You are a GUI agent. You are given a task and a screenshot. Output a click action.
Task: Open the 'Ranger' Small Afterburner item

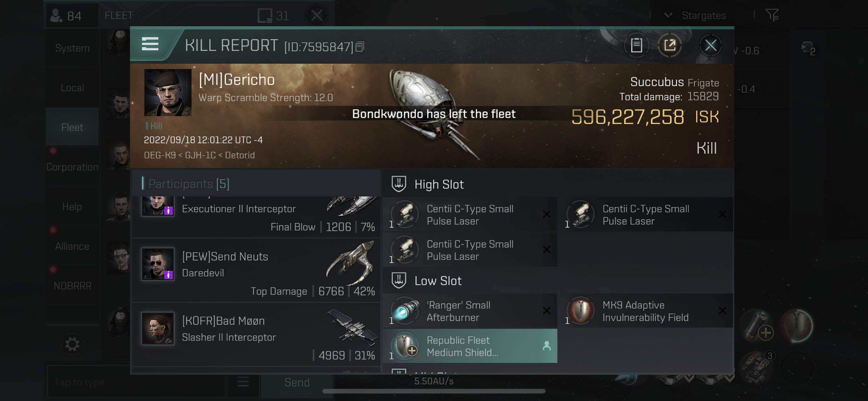pyautogui.click(x=470, y=311)
